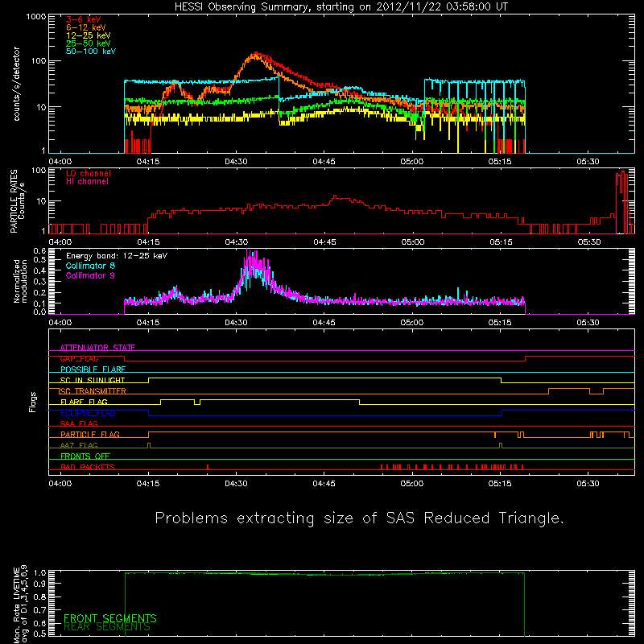
Task: Click the REAR SEGMENTS legend label
Action: pos(107,627)
